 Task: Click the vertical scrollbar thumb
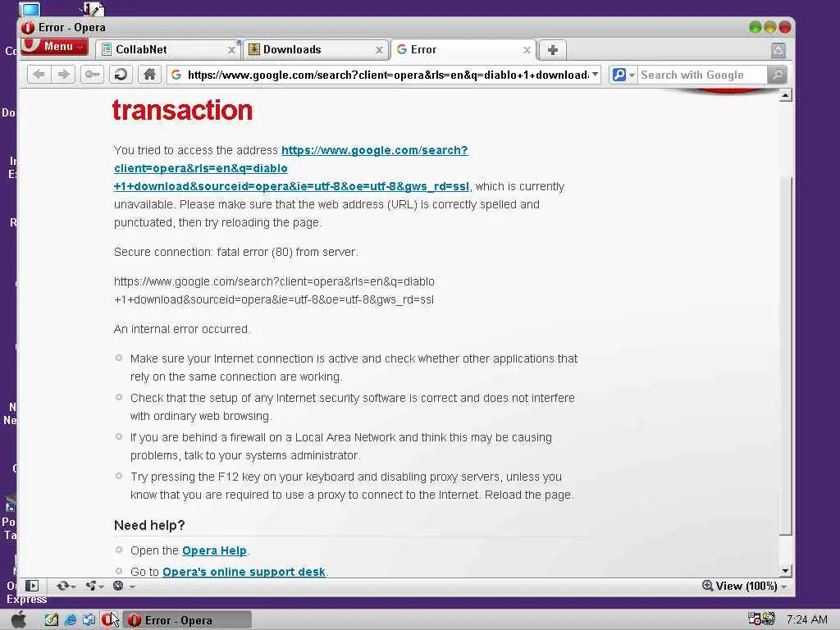[785, 356]
